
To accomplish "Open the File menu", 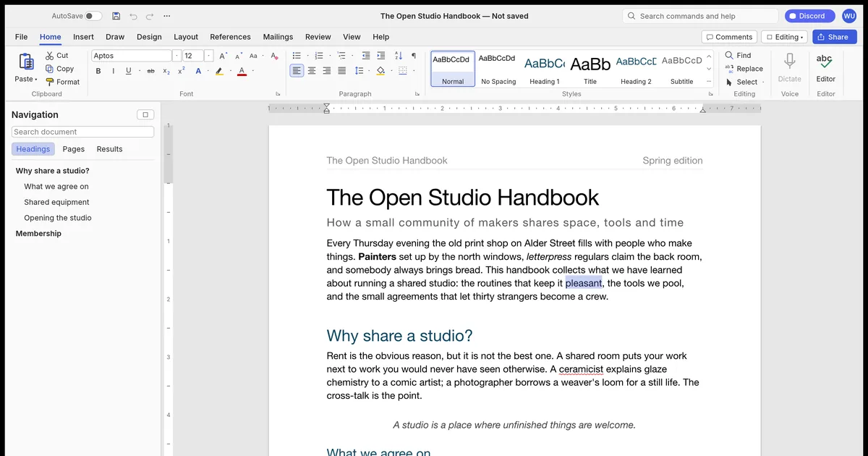I will click(22, 37).
